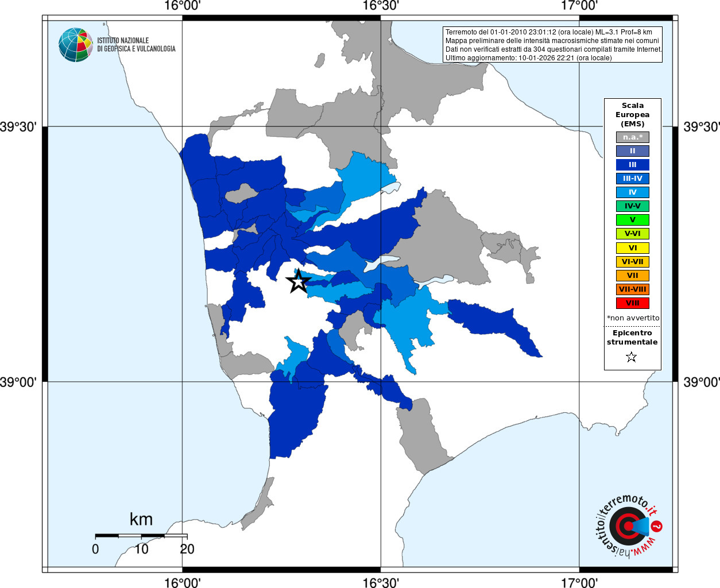Click the 'Ultimo aggiornamento' date line
720x588 pixels.
click(528, 58)
